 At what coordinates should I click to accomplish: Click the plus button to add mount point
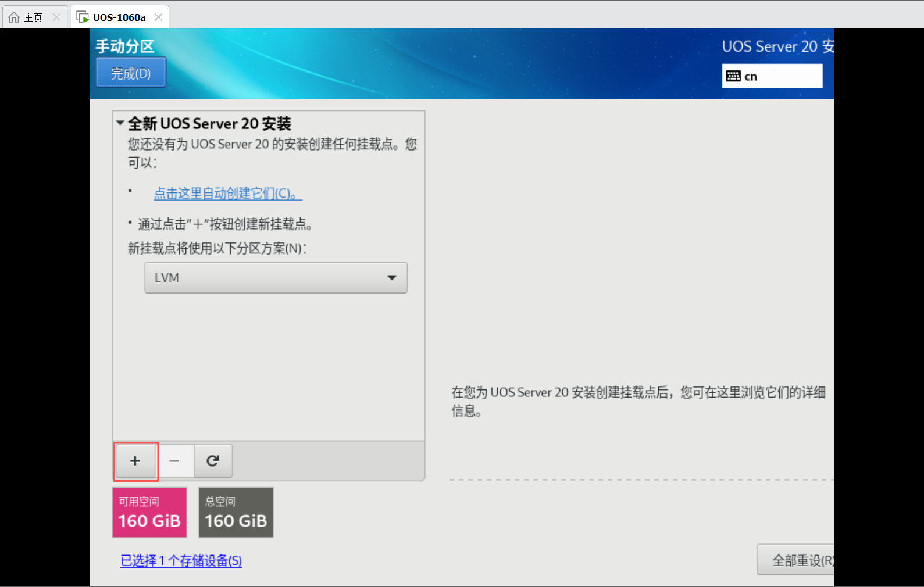[135, 461]
